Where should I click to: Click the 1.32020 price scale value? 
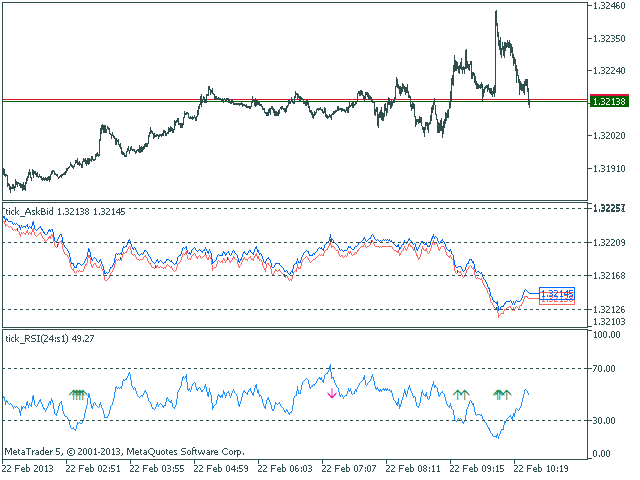(609, 136)
